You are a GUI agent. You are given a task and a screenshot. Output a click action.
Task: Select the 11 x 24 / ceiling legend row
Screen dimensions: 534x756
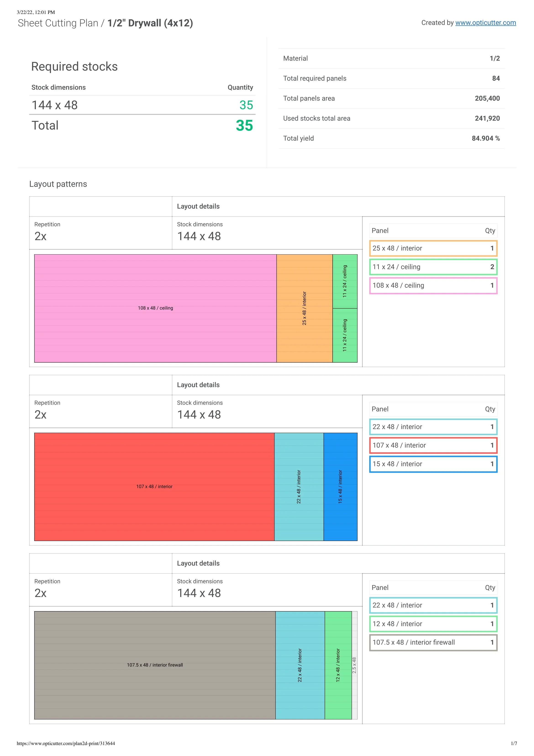[x=433, y=267]
